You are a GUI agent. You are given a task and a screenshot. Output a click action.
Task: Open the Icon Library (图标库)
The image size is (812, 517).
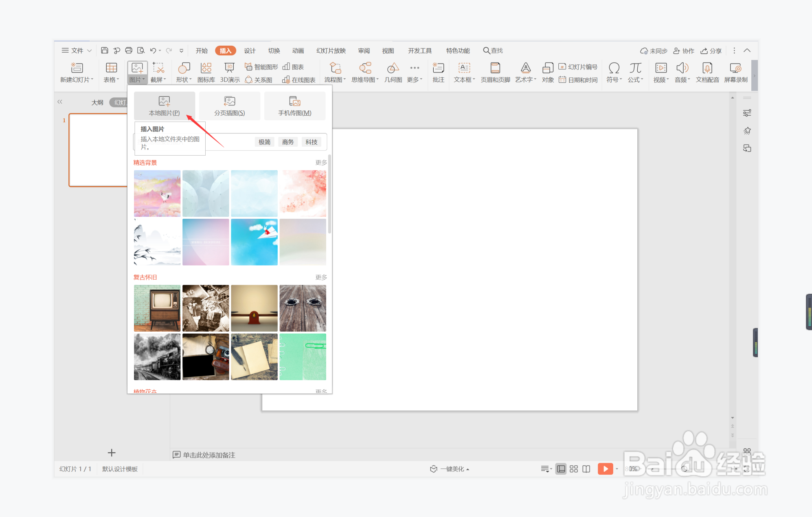[x=206, y=73]
